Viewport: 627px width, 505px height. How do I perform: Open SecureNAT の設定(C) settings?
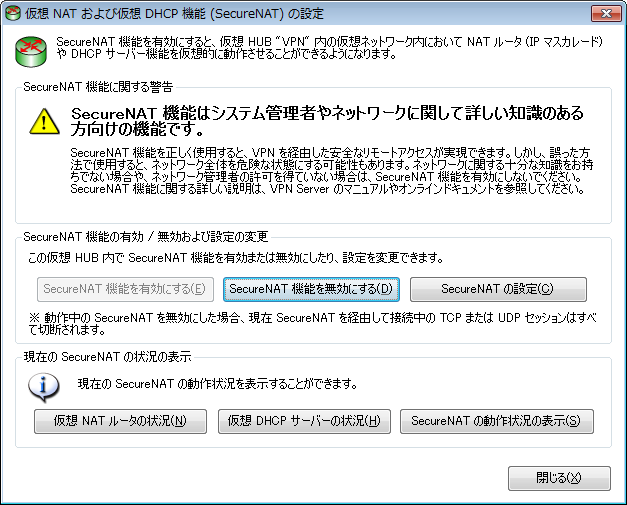pos(498,289)
